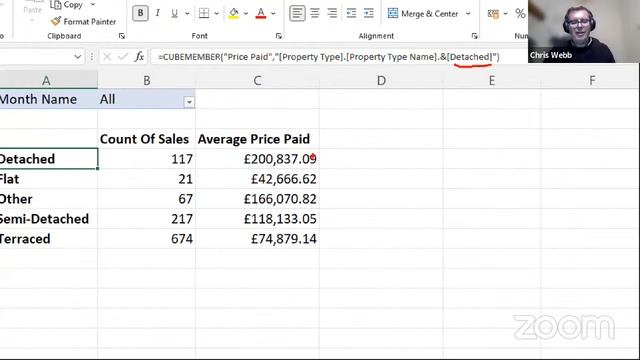The width and height of the screenshot is (640, 360).
Task: Open the underline style dropdown arrow
Action: tap(187, 13)
